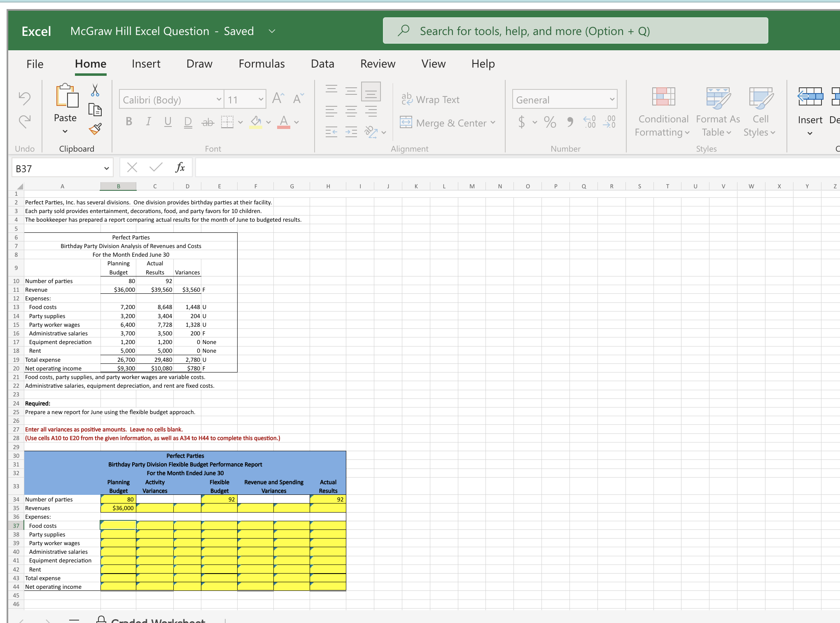The width and height of the screenshot is (840, 623).
Task: Open the General number format dropdown
Action: pyautogui.click(x=612, y=100)
